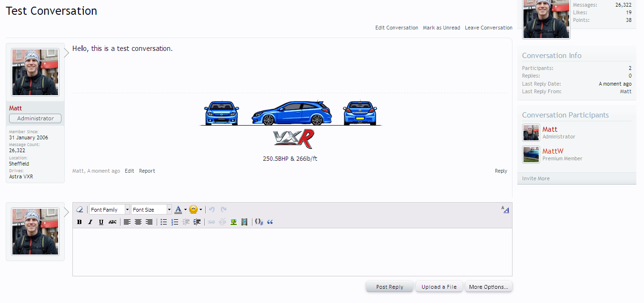Open MattW in Conversation Participants
Image resolution: width=644 pixels, height=303 pixels.
click(x=553, y=151)
